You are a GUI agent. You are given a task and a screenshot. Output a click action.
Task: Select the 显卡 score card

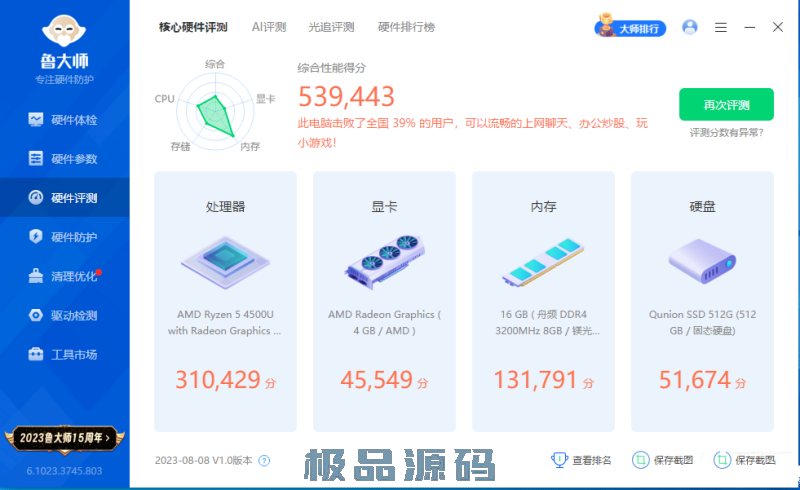(x=384, y=300)
